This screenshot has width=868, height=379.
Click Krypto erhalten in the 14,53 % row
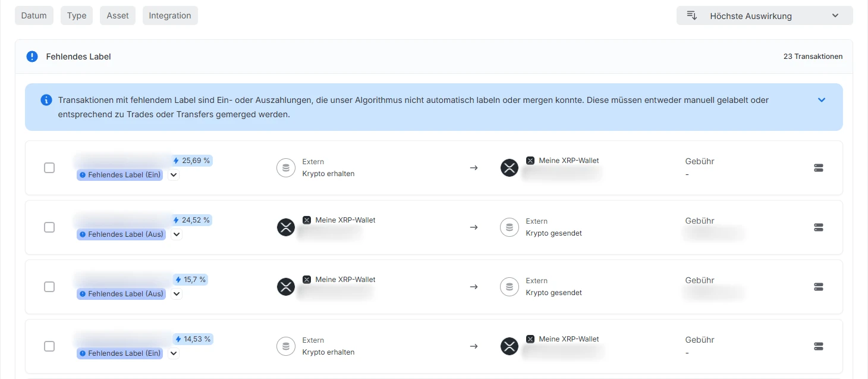pos(328,352)
